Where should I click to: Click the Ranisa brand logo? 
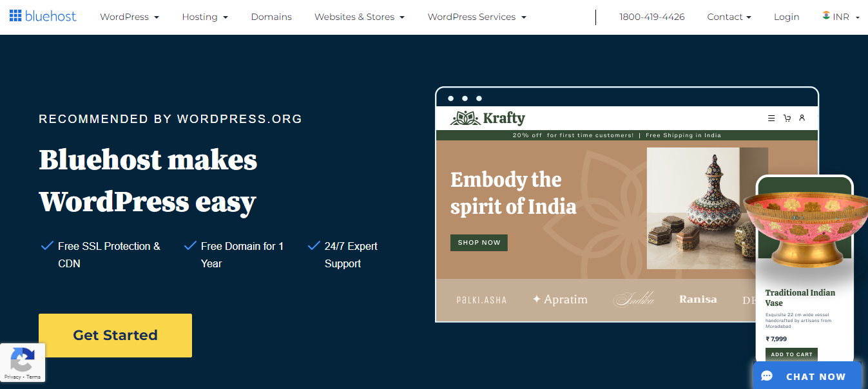pyautogui.click(x=698, y=299)
